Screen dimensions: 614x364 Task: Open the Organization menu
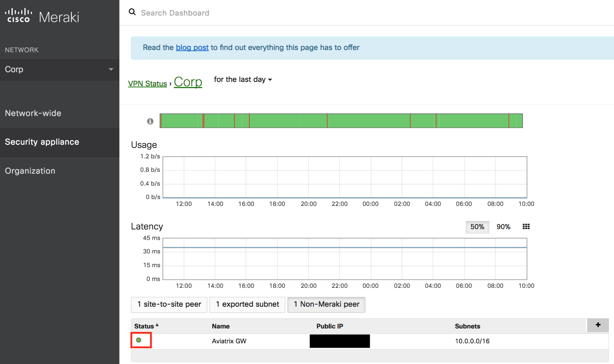[30, 171]
